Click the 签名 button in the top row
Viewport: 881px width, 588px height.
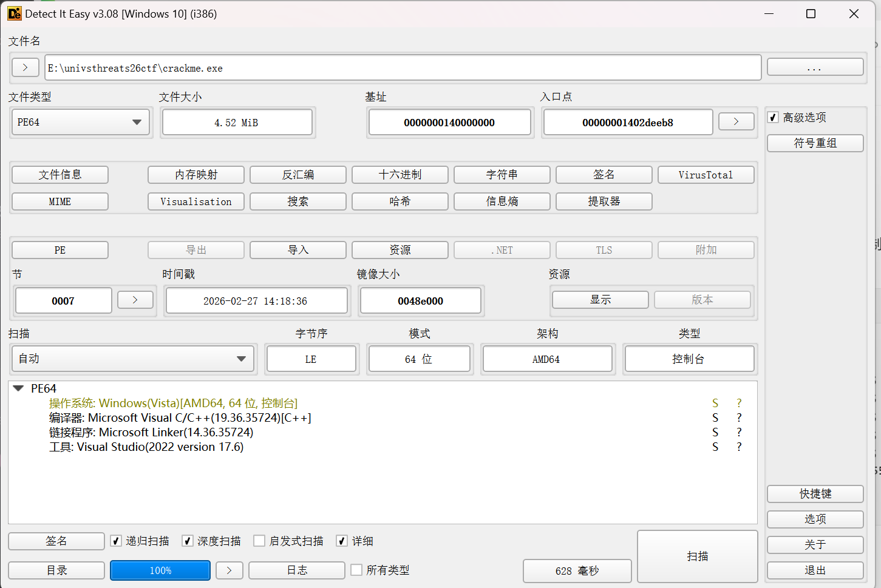coord(604,175)
